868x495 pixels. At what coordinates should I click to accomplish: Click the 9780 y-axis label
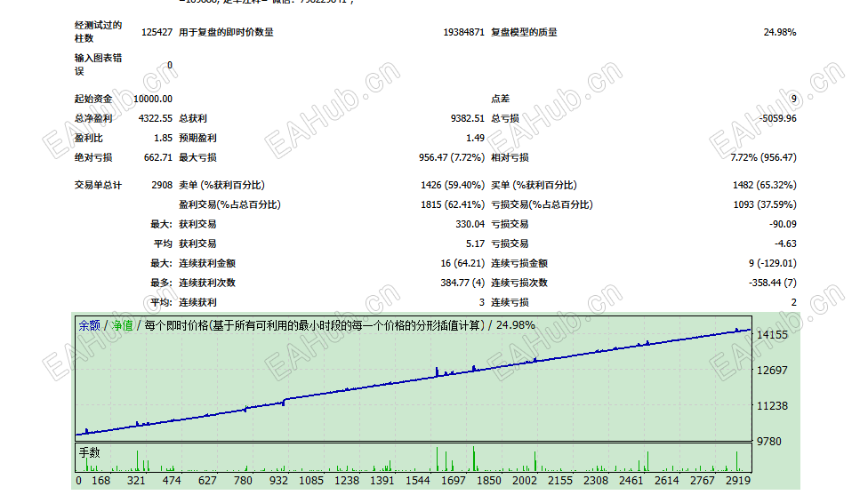tap(769, 442)
